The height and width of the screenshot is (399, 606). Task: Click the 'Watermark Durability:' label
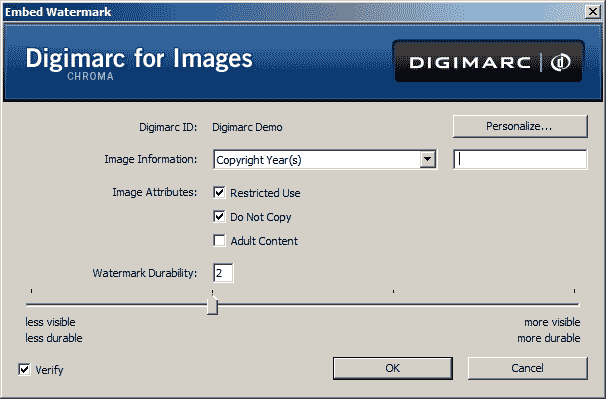(145, 273)
